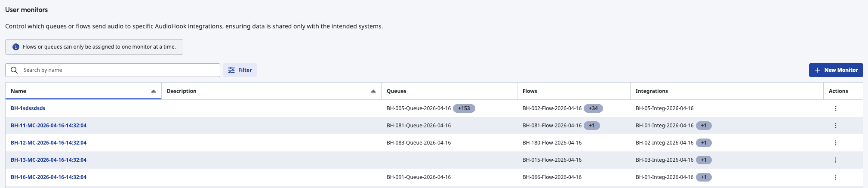The width and height of the screenshot is (868, 188).
Task: Open actions menu for BH-1sdssdsds row
Action: pyautogui.click(x=835, y=108)
